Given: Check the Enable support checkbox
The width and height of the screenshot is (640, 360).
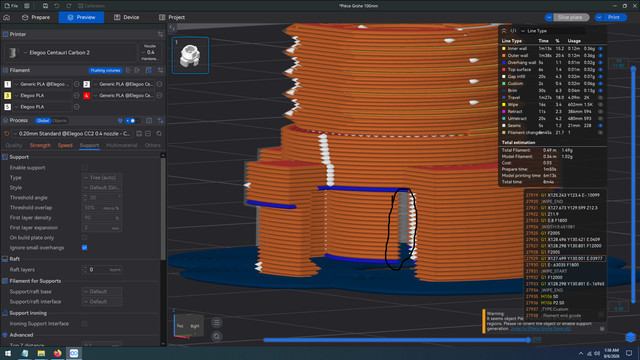Looking at the screenshot, I should click(84, 168).
